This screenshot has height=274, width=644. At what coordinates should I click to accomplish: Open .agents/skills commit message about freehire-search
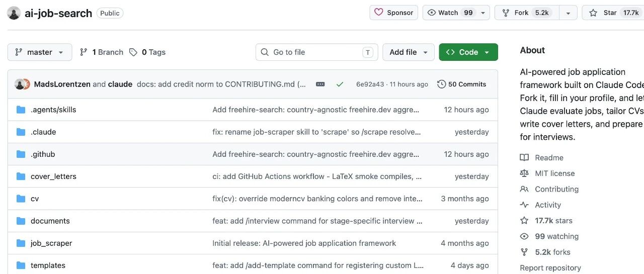click(x=316, y=110)
